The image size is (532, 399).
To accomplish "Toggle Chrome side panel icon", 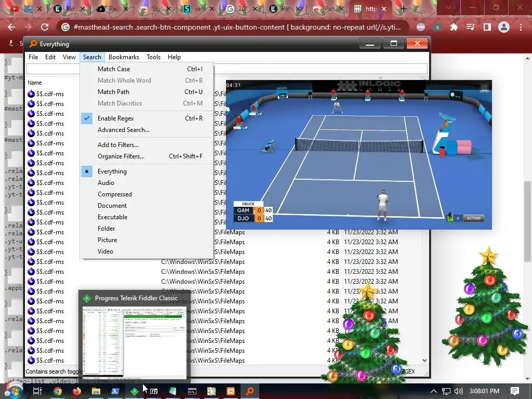I will click(487, 27).
